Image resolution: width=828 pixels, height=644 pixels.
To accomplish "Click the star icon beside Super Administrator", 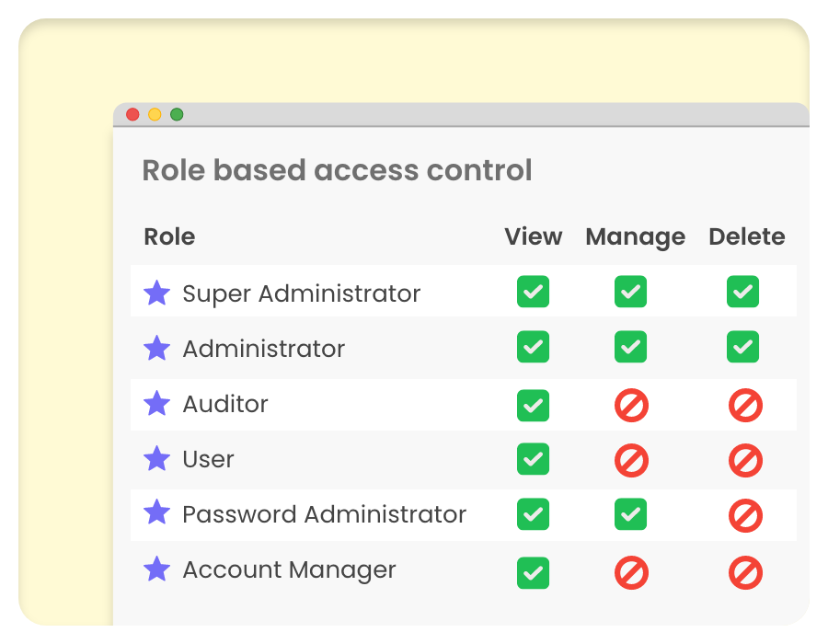I will coord(157,293).
